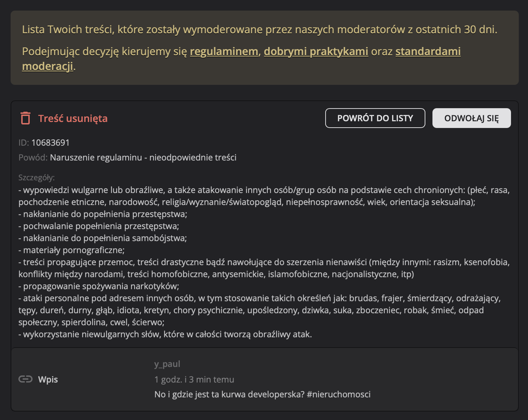Click the removed post text 'No i gdzie jest'
Image resolution: width=528 pixels, height=420 pixels.
(229, 394)
